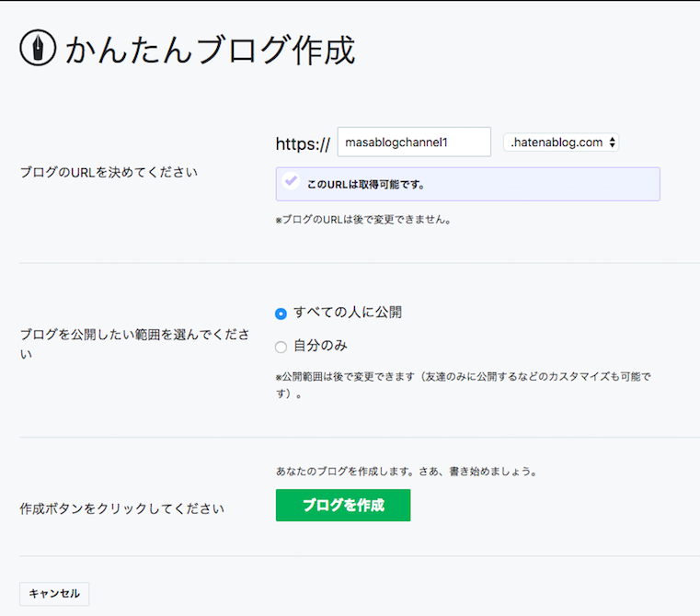
Task: Open the .hatenablog.com domain dropdown
Action: tap(561, 143)
